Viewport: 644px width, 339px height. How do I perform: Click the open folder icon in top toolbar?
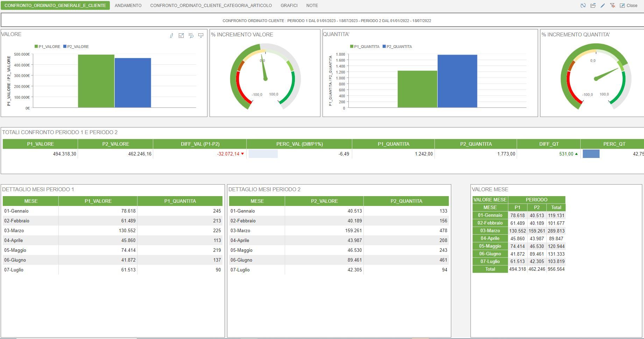(593, 6)
